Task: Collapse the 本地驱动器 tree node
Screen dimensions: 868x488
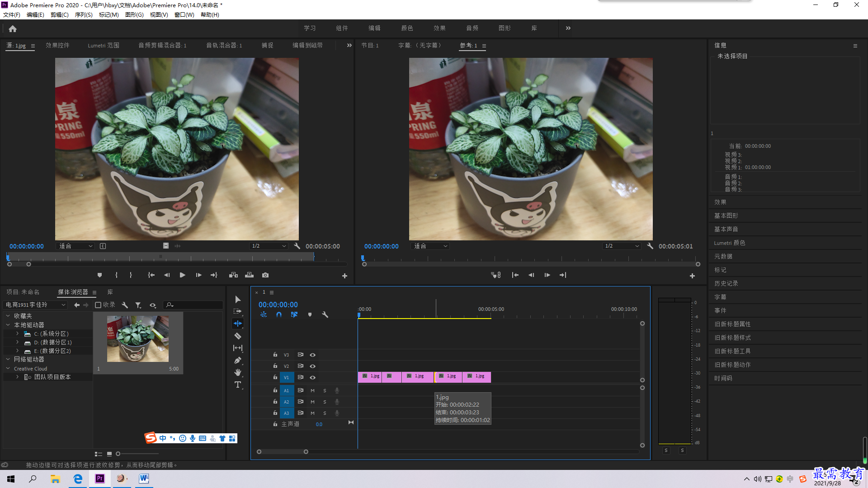Action: point(8,325)
